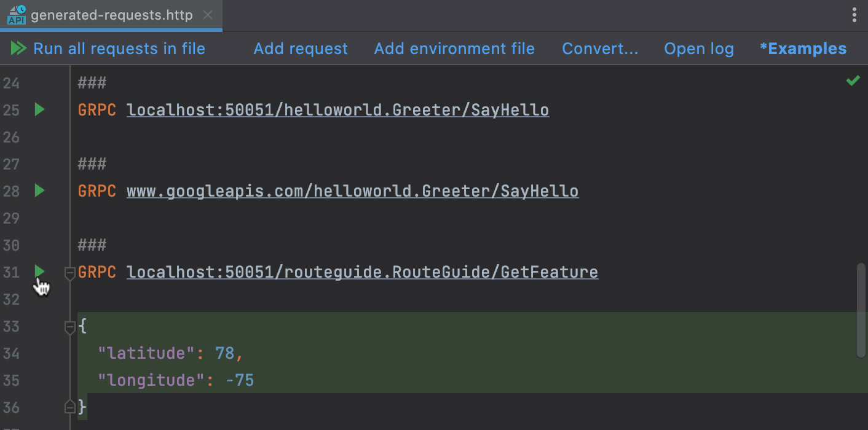Click the HTTP API file type icon in the tab
Image resolution: width=868 pixels, height=430 pixels.
pos(15,15)
